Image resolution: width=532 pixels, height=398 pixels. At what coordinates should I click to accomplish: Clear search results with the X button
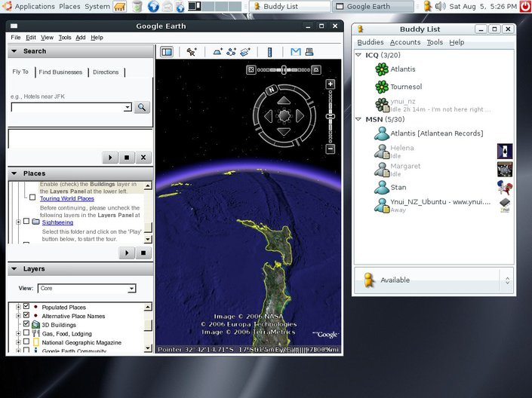pos(143,158)
